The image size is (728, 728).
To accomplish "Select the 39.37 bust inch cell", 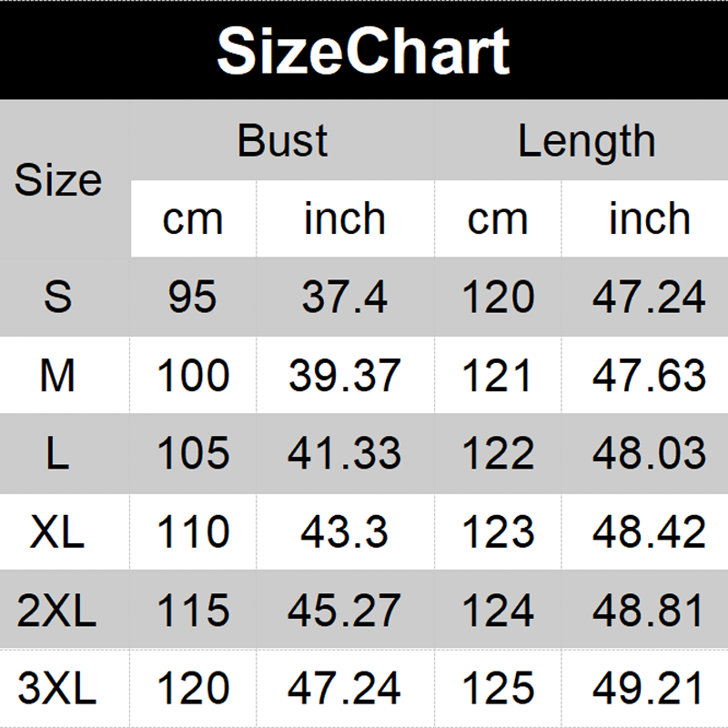I will click(x=345, y=376).
